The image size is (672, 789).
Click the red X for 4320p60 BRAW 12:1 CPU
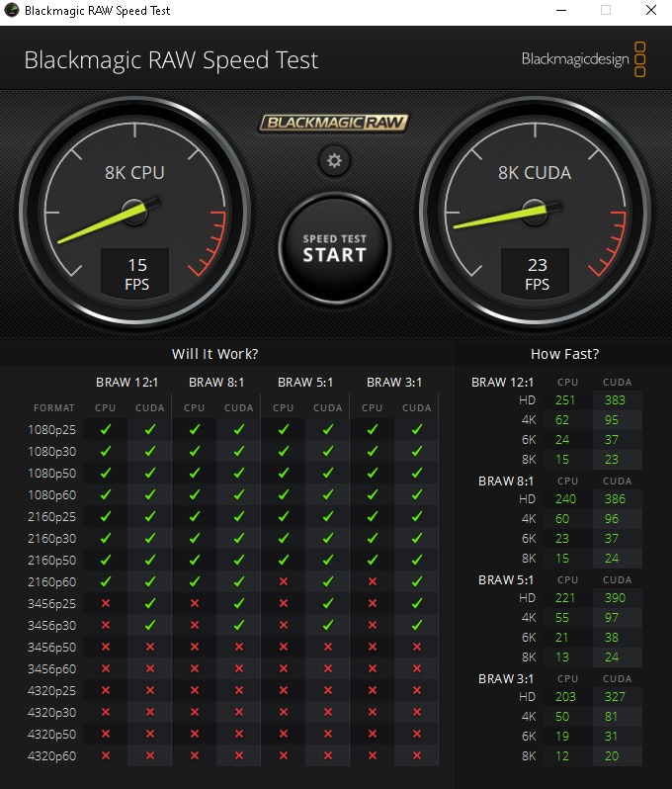[106, 755]
